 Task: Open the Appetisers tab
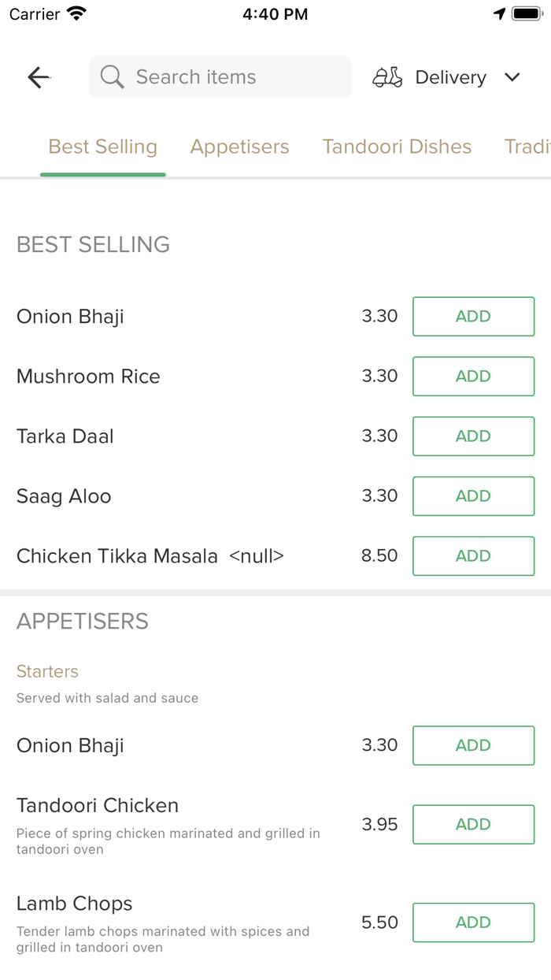click(x=240, y=147)
